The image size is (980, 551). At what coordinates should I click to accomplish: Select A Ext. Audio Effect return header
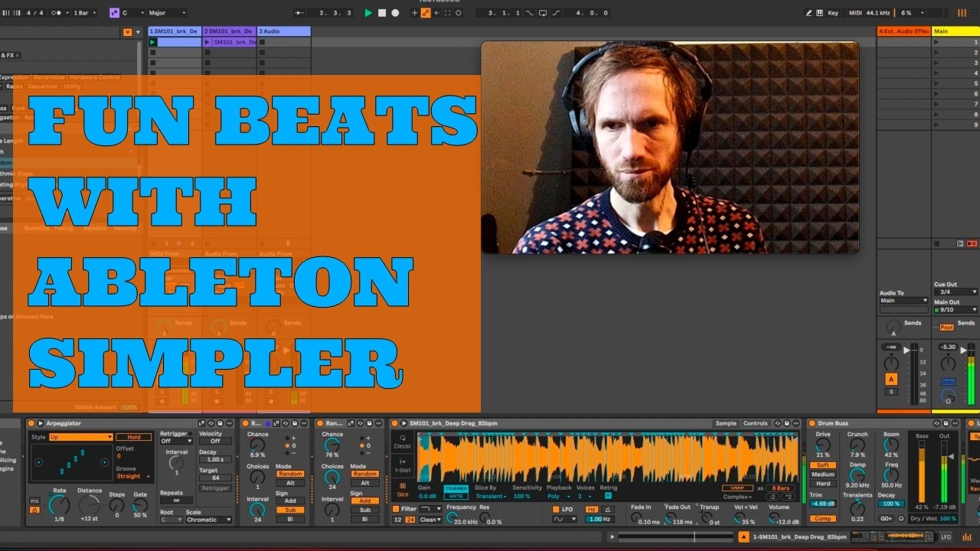pos(903,31)
